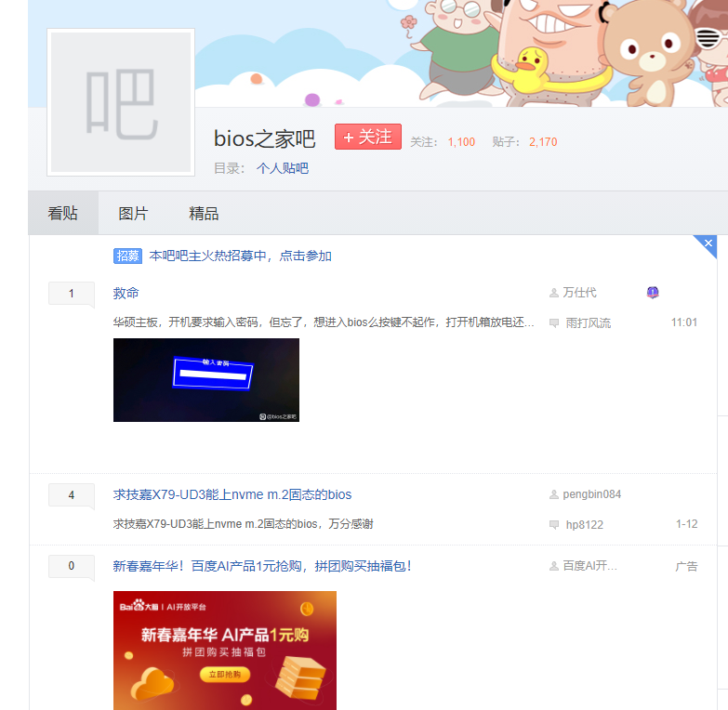The image size is (728, 710).
Task: Click the reply bubble icon beside hp8122
Action: pos(554,525)
